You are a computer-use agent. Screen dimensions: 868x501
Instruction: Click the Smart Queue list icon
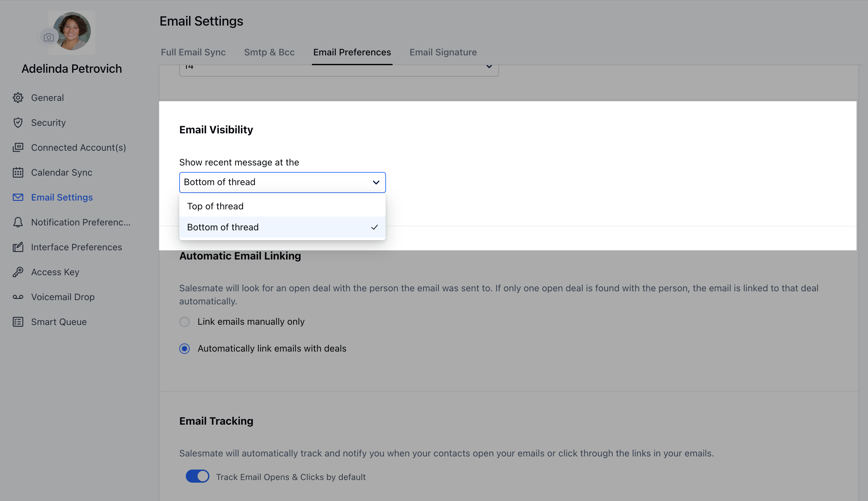pos(18,322)
